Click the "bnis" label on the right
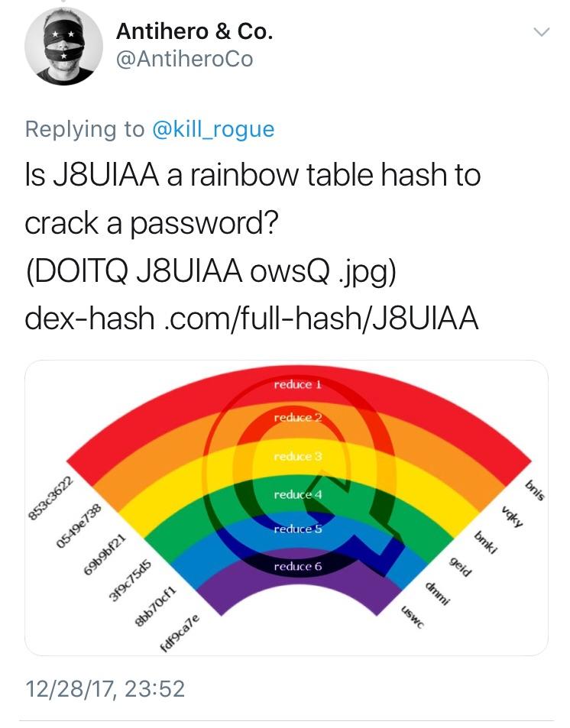Image resolution: width=570 pixels, height=728 pixels. pyautogui.click(x=535, y=489)
